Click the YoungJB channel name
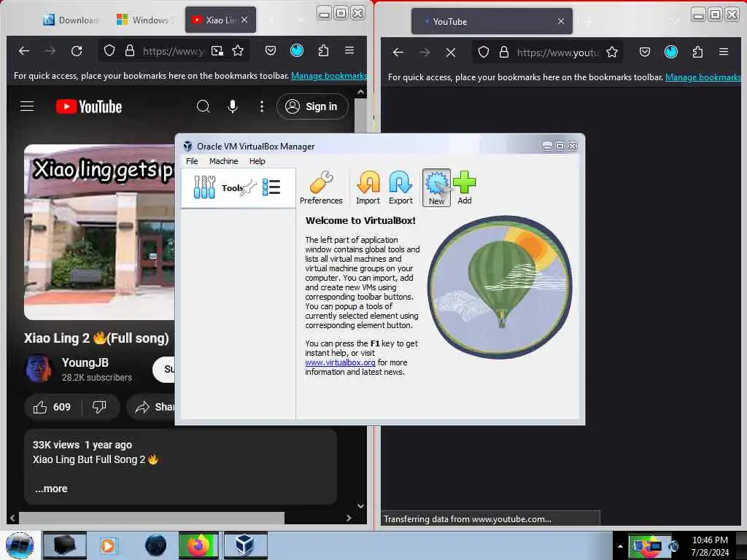The image size is (747, 560). click(85, 363)
